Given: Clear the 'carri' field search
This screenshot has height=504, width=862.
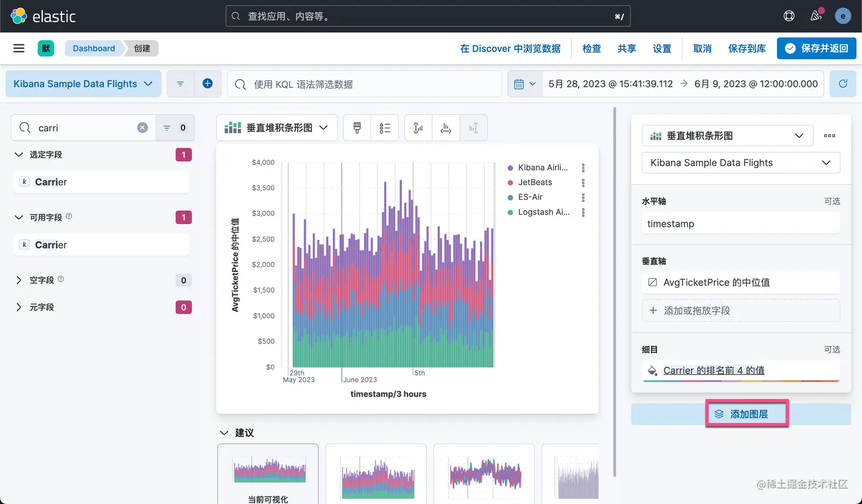Looking at the screenshot, I should [143, 128].
